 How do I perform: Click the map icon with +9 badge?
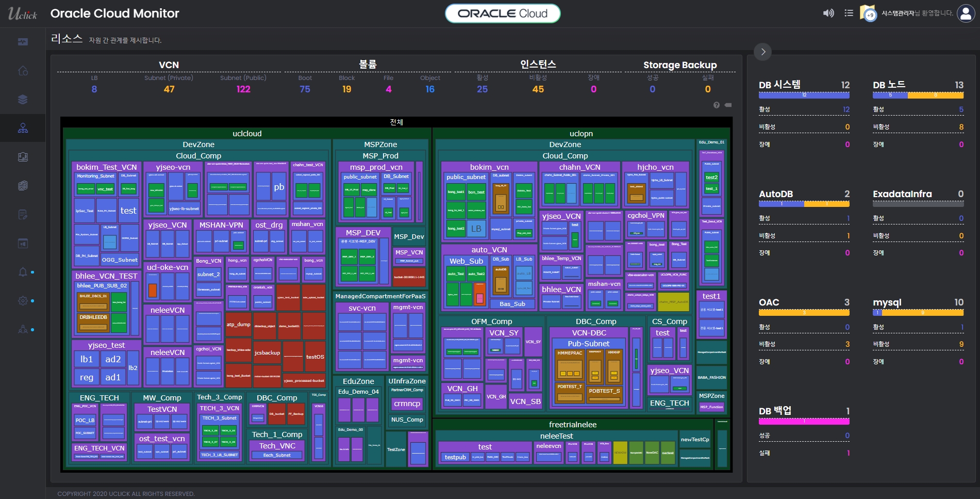(868, 13)
